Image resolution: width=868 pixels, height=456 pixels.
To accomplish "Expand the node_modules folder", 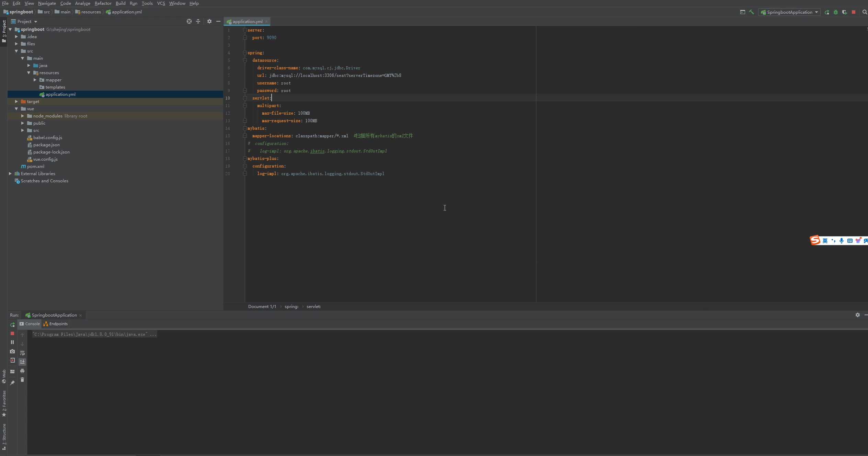I will click(22, 116).
